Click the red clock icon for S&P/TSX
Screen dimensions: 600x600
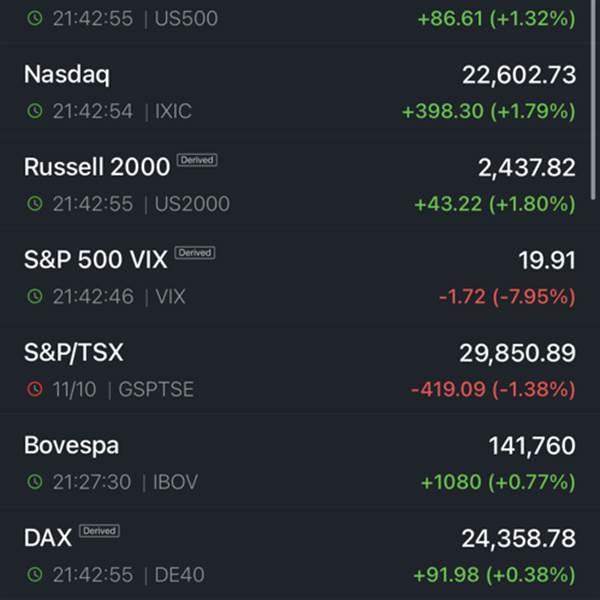[x=35, y=389]
